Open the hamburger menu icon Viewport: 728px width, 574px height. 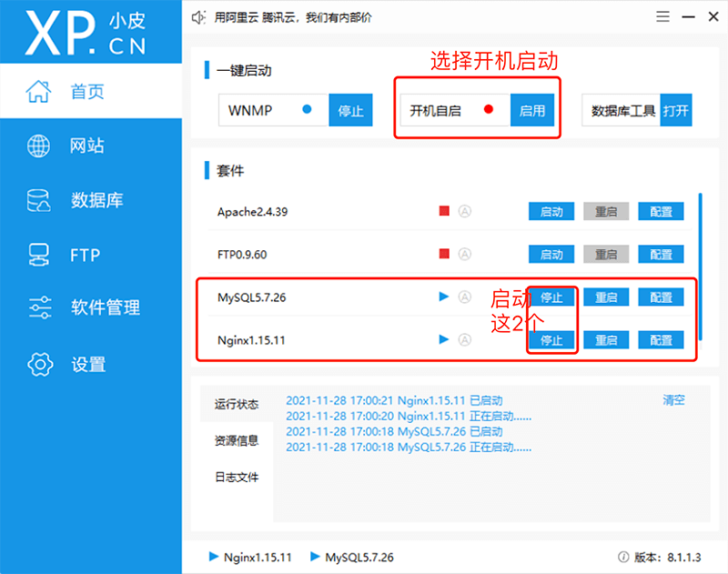[x=662, y=16]
